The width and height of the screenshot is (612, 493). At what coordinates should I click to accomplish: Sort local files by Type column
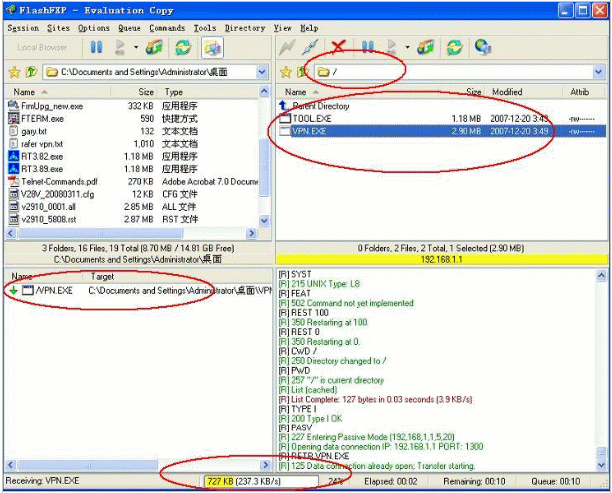click(x=208, y=92)
